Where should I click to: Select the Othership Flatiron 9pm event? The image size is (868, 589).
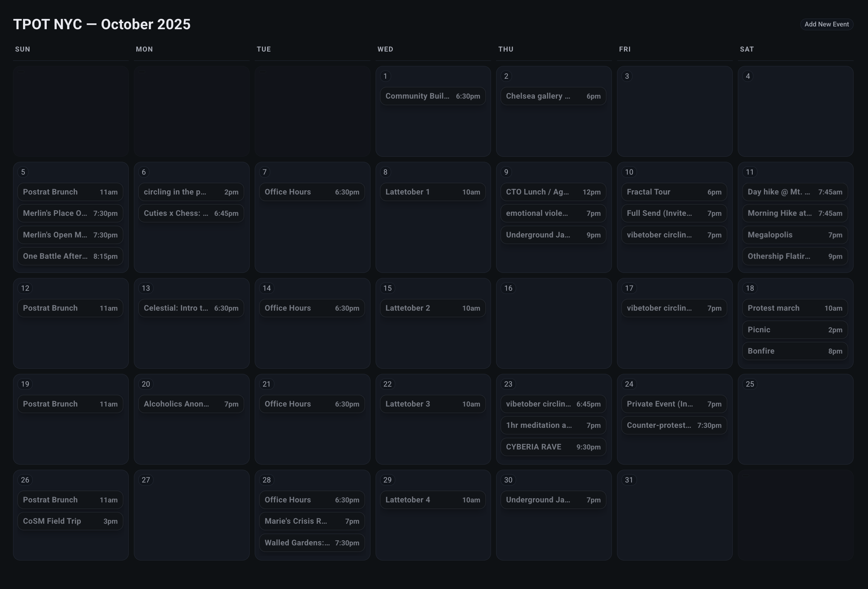coord(795,256)
